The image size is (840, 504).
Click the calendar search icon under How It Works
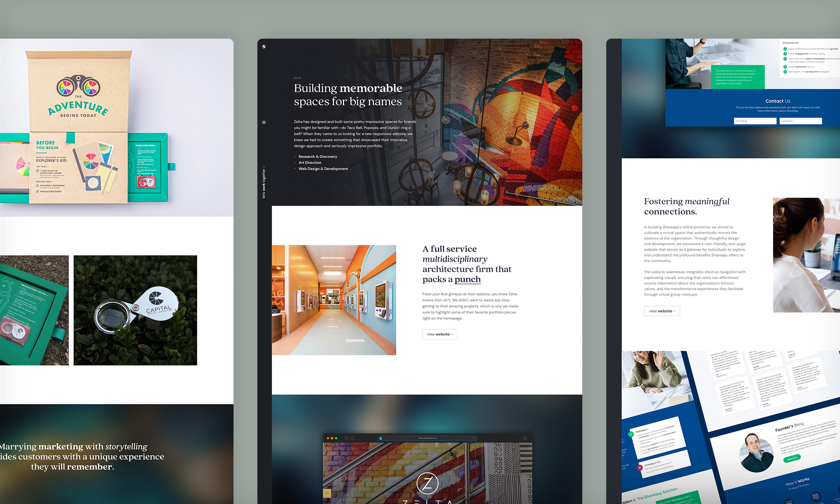815,497
